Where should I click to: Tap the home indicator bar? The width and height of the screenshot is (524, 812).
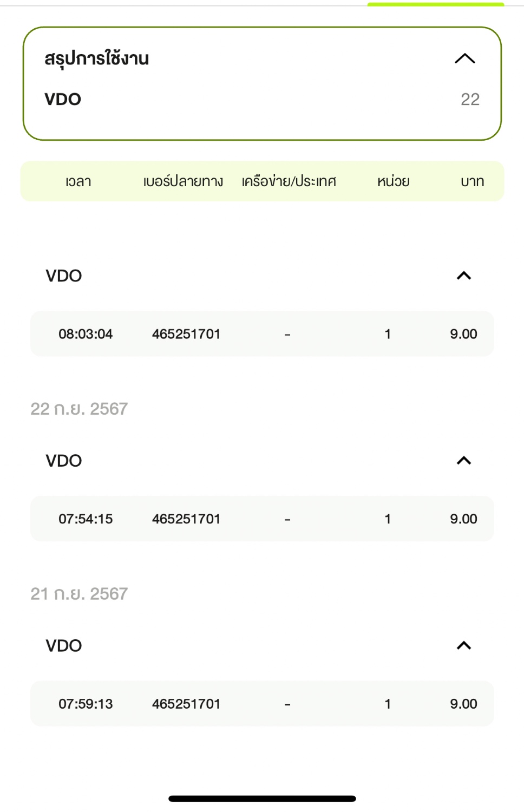point(262,798)
